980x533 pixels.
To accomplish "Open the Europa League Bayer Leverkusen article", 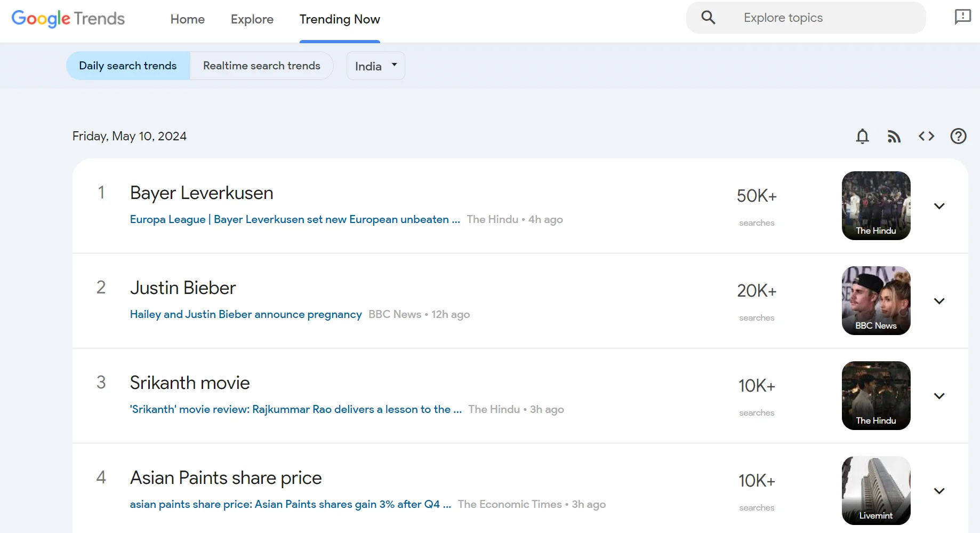I will point(295,219).
